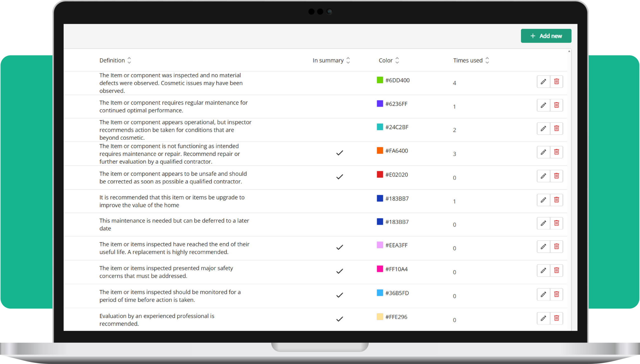640x364 pixels.
Task: Edit the #E02020 unsafe item row
Action: (x=543, y=176)
